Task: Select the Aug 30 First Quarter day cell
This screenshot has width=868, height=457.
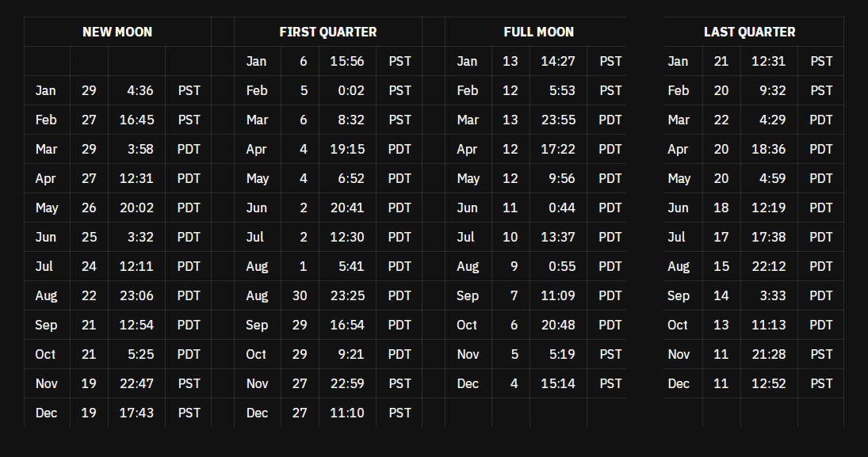Action: [x=300, y=296]
